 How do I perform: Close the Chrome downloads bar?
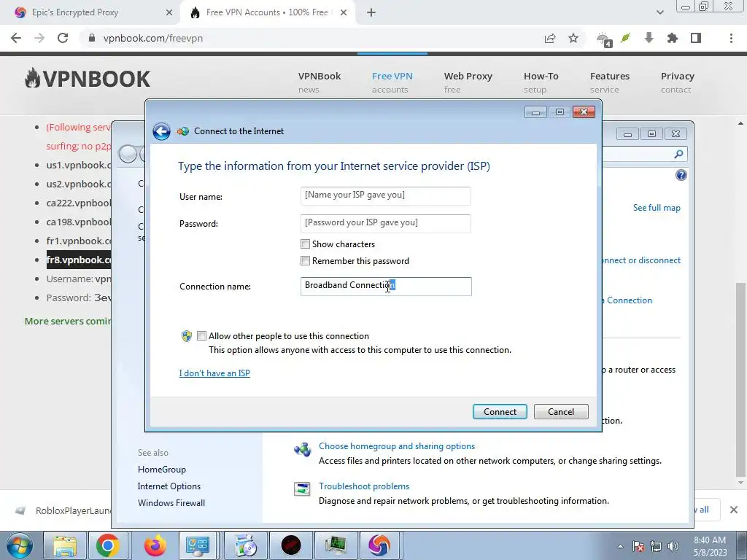[x=734, y=510]
